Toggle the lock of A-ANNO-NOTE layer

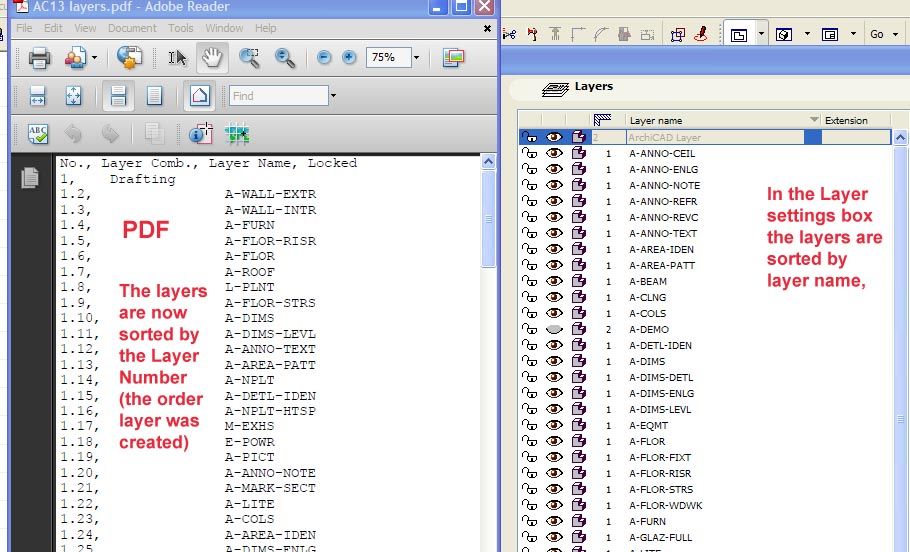tap(529, 185)
